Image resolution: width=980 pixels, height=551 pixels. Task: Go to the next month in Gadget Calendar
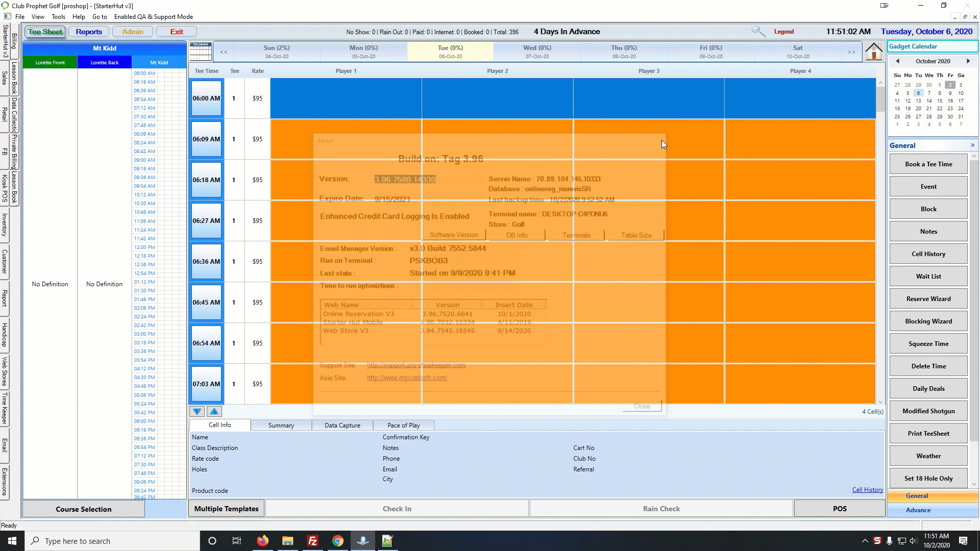tap(968, 61)
